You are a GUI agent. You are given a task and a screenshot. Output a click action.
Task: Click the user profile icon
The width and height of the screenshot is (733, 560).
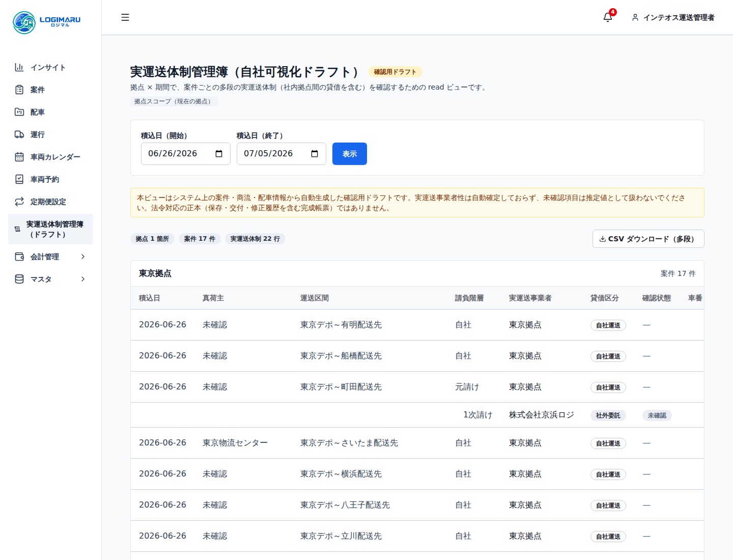pyautogui.click(x=635, y=17)
